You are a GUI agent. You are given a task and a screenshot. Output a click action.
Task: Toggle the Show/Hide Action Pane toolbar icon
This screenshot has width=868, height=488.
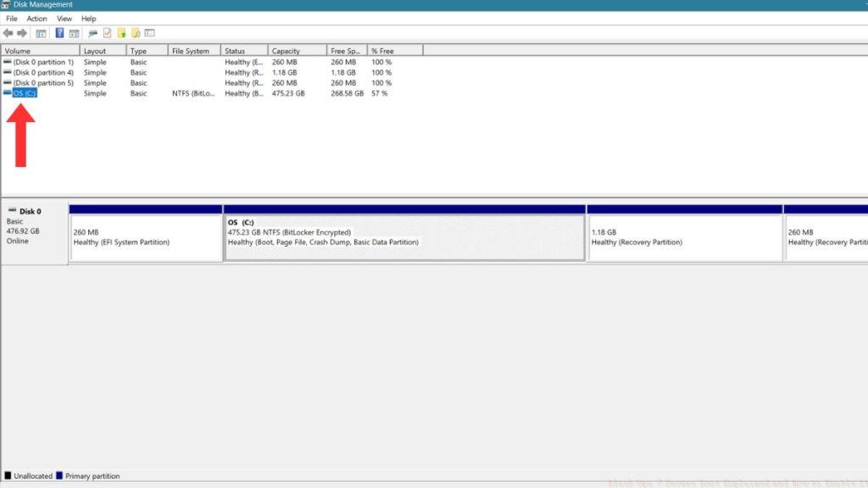pyautogui.click(x=74, y=32)
